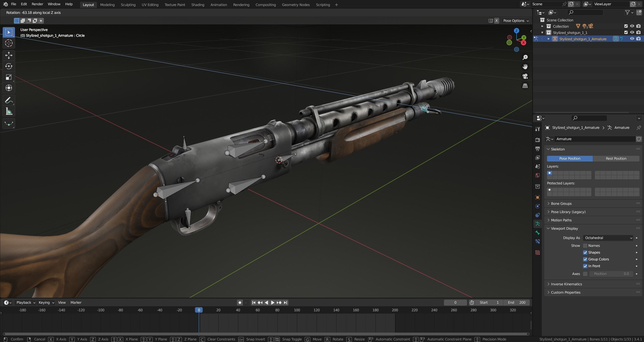Click the pan view hand icon
Viewport: 644px width, 342px height.
pos(525,67)
